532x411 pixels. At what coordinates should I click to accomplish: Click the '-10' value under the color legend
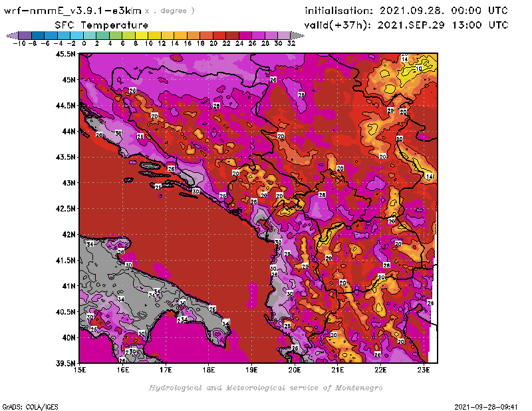[x=19, y=43]
